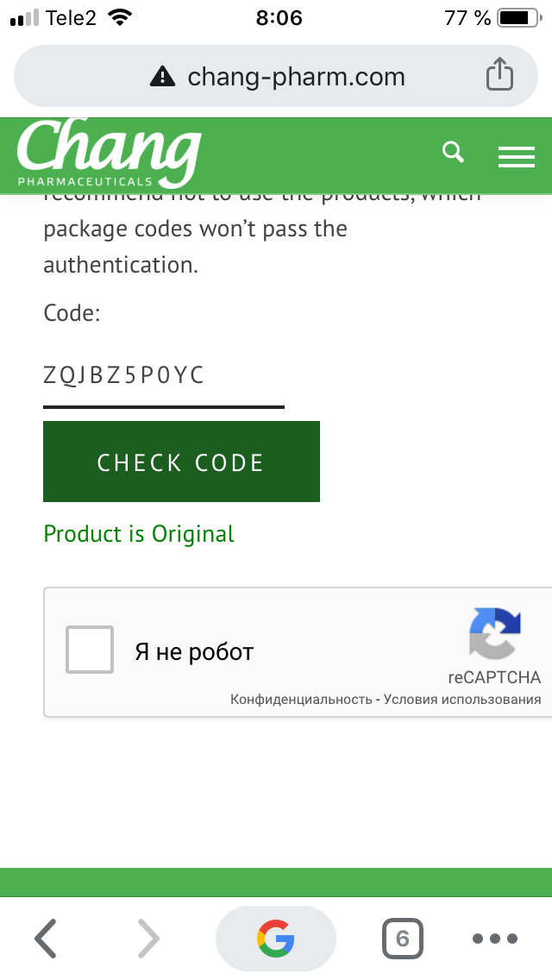Open the hamburger menu in the header
This screenshot has height=980, width=552.
point(517,156)
